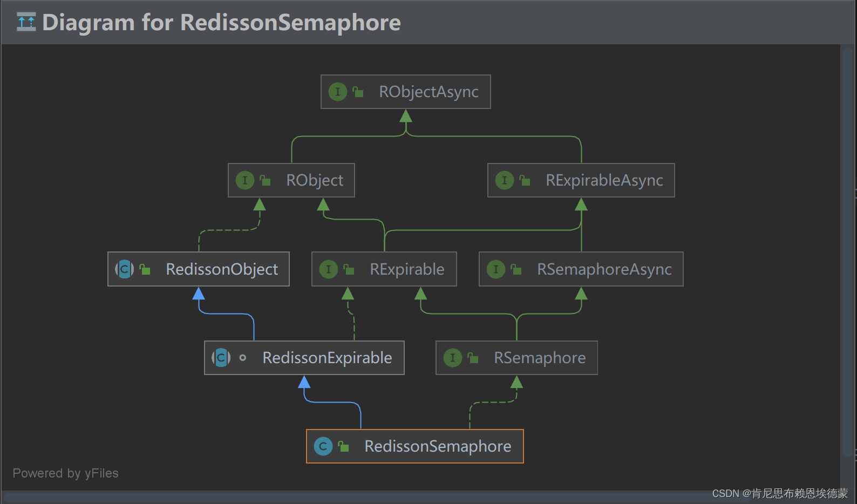This screenshot has width=857, height=504.
Task: Select the RSemaphore node label
Action: pos(540,358)
